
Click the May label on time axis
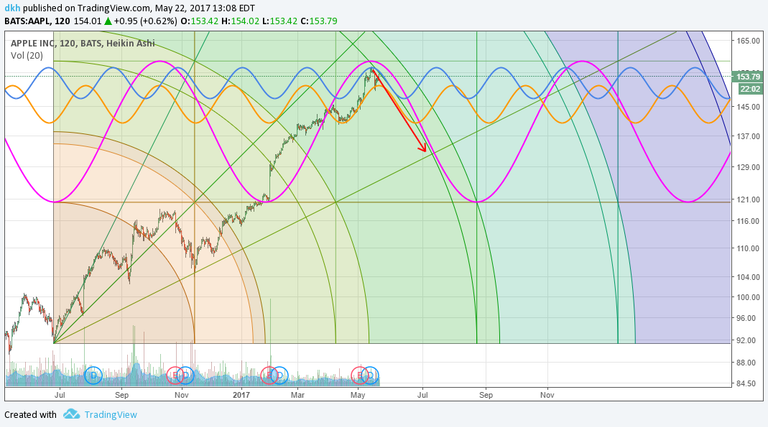click(x=358, y=395)
